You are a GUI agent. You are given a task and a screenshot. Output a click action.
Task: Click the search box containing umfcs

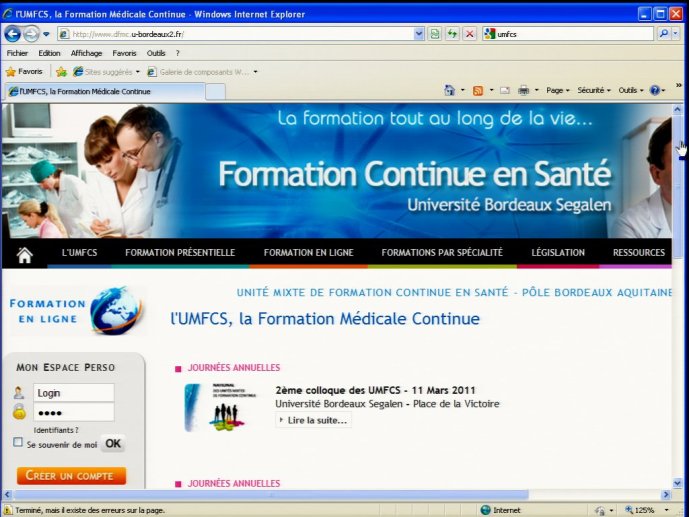[x=568, y=34]
